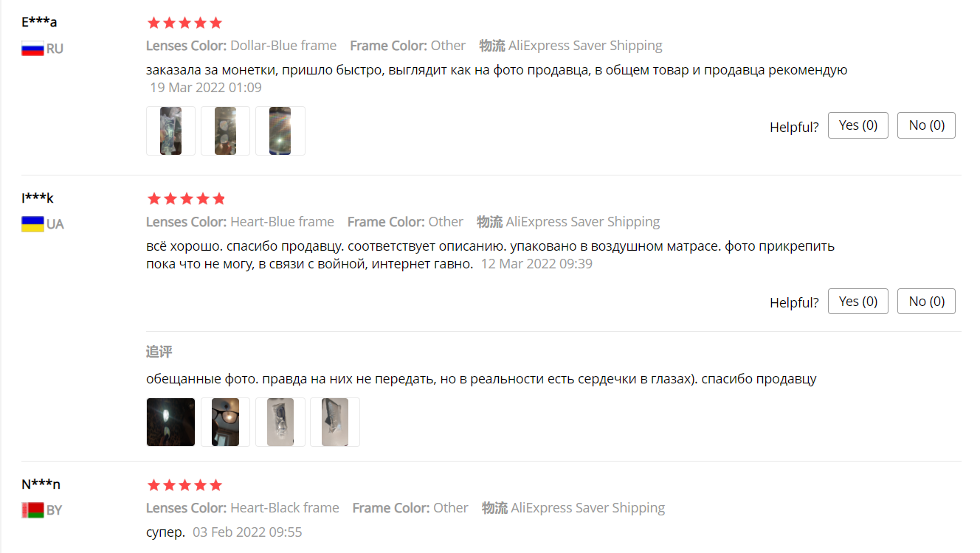Click the five-star rating on E***a's review
Image resolution: width=980 pixels, height=553 pixels.
coord(184,23)
